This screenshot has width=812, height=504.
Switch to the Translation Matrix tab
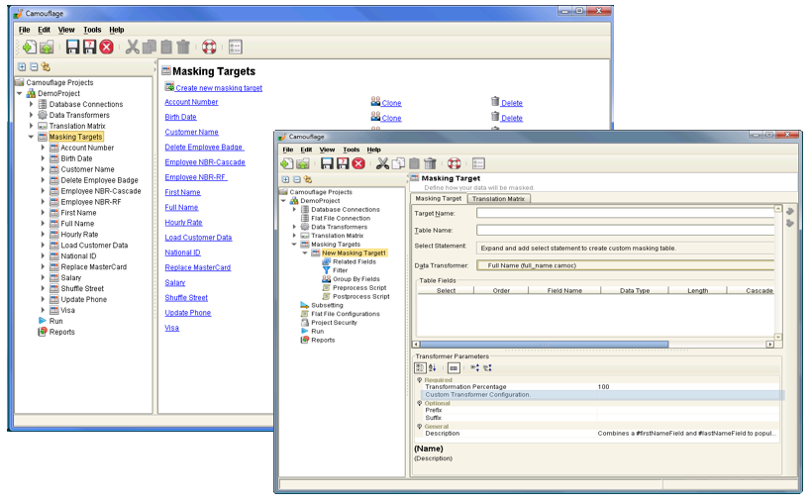[498, 198]
